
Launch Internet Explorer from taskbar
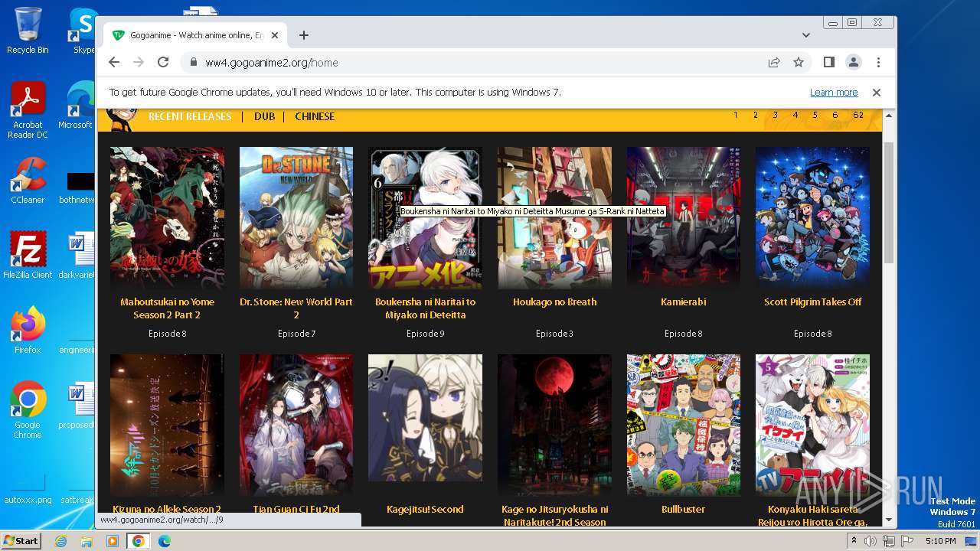click(60, 541)
